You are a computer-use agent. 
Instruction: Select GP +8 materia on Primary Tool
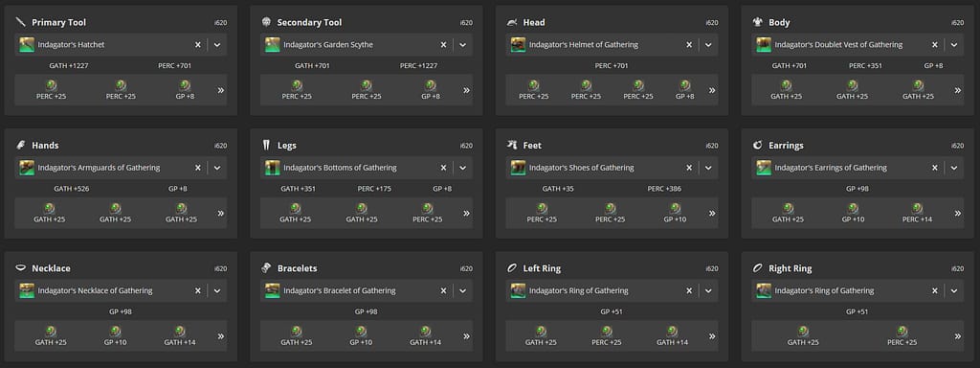point(186,90)
